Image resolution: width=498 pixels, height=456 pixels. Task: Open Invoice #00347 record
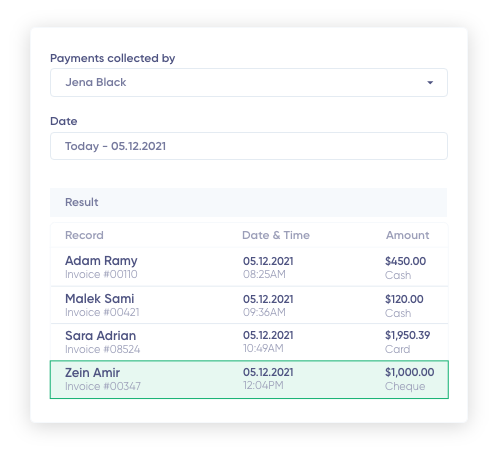tap(103, 386)
